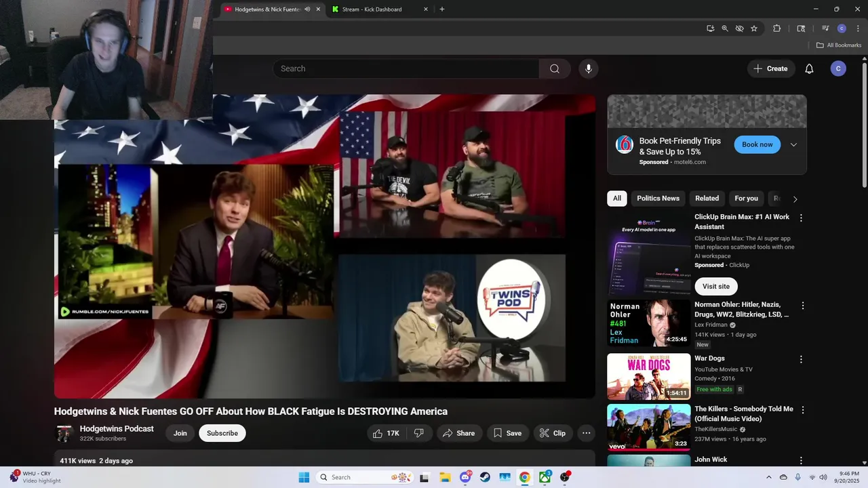Click the toolbar icon left of media controls
Viewport: 868px width, 488px height.
tap(801, 28)
